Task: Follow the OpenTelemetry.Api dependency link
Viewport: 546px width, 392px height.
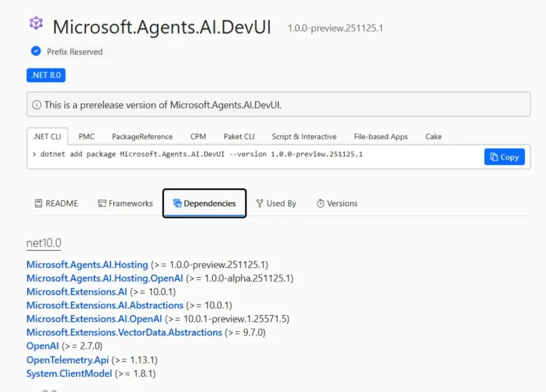Action: pyautogui.click(x=68, y=360)
